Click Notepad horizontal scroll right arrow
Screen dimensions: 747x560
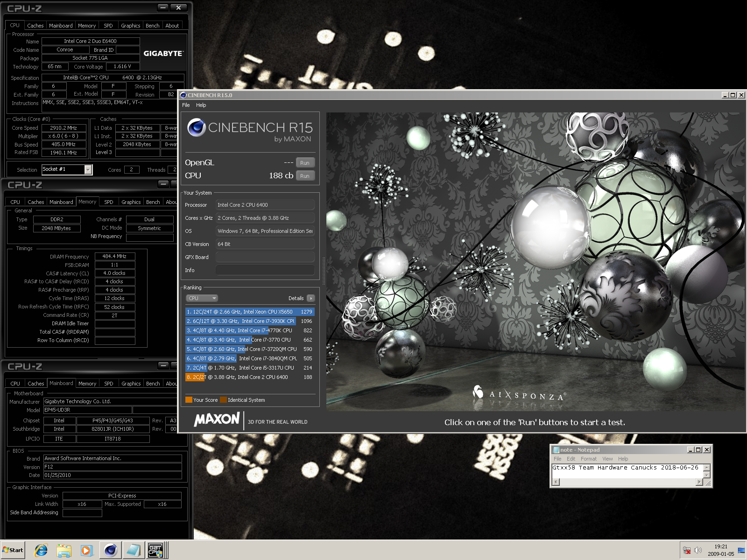(699, 482)
